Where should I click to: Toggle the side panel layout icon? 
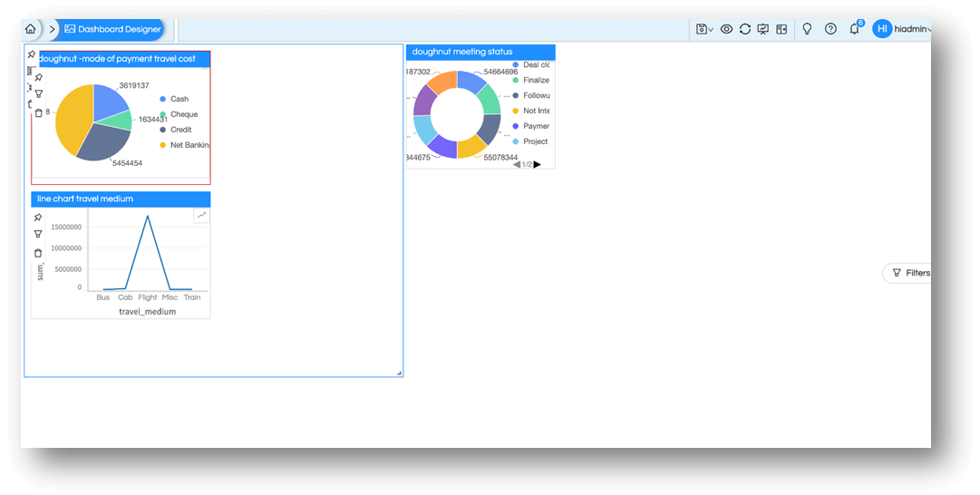click(x=781, y=29)
